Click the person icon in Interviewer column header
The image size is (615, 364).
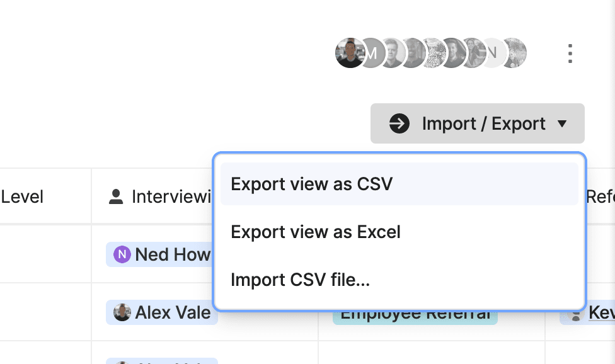pos(116,196)
